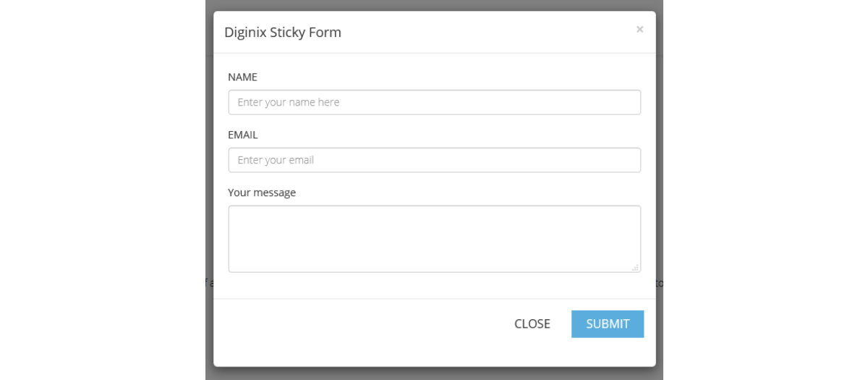Click empty footer area left of CLOSE
The image size is (868, 380).
[362, 324]
